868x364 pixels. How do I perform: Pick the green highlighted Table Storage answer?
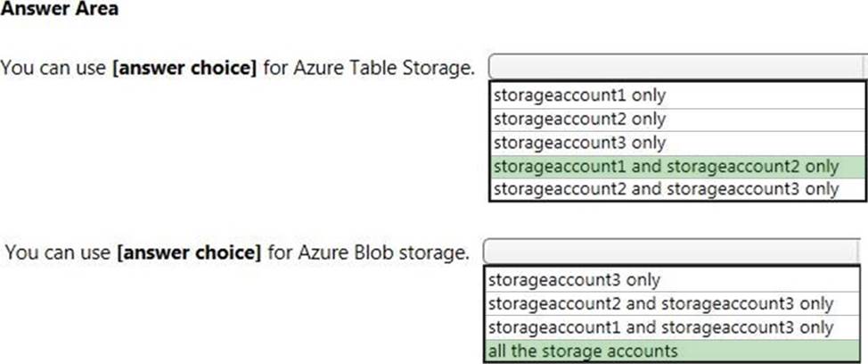click(666, 166)
